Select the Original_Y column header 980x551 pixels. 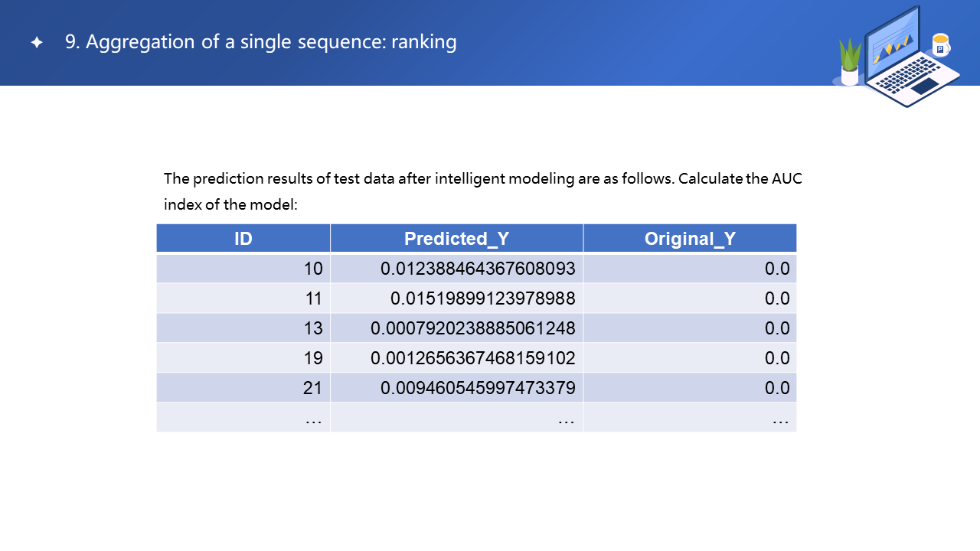click(x=690, y=239)
